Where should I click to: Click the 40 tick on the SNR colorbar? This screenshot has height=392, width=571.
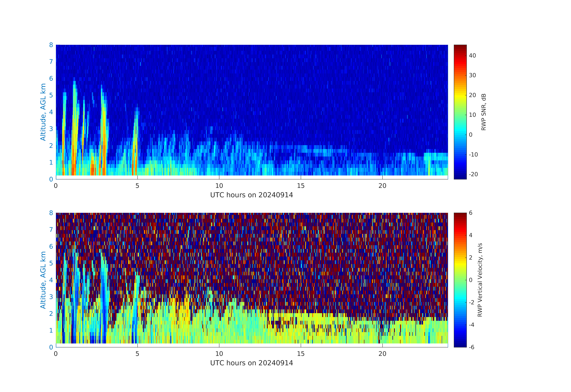click(x=472, y=56)
